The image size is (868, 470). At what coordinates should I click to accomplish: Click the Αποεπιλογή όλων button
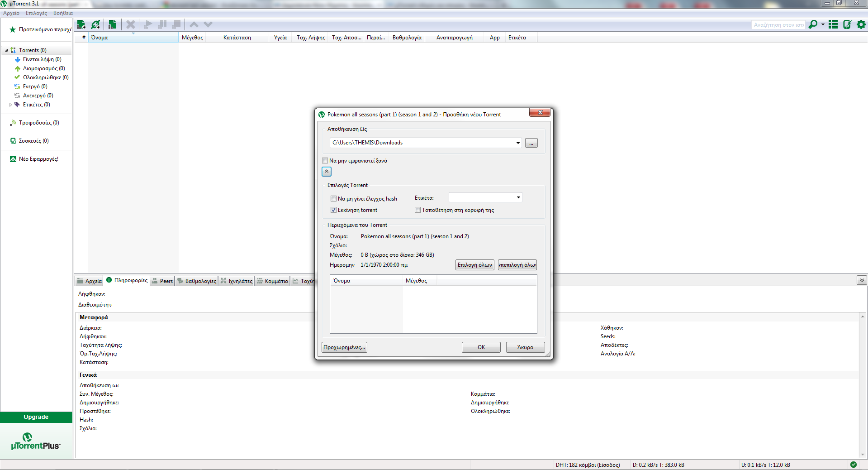[517, 265]
